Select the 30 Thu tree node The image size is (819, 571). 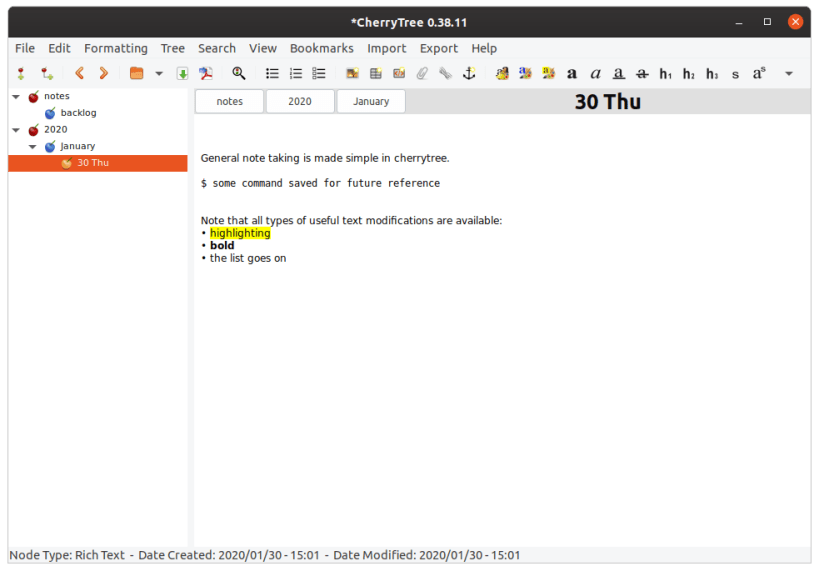coord(98,163)
